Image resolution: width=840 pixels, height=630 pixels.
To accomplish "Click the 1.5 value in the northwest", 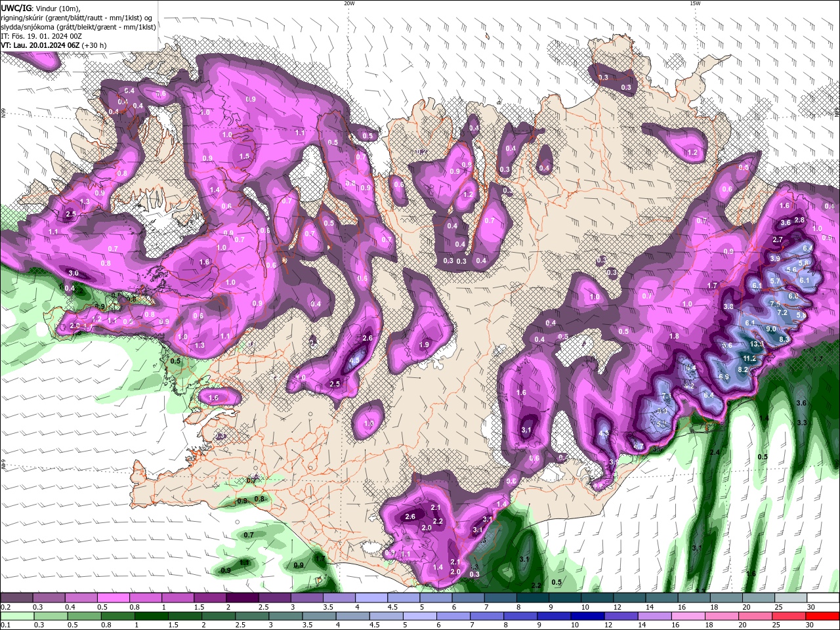I will (x=244, y=157).
